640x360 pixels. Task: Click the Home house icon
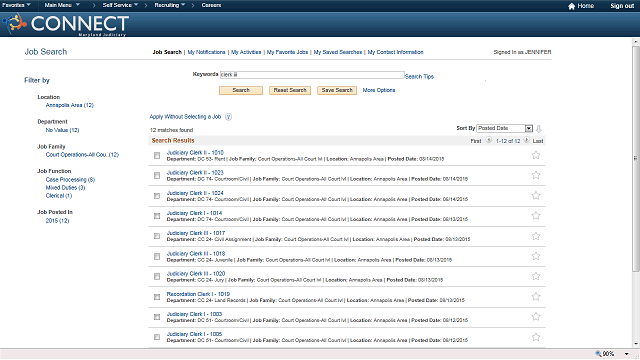click(571, 6)
